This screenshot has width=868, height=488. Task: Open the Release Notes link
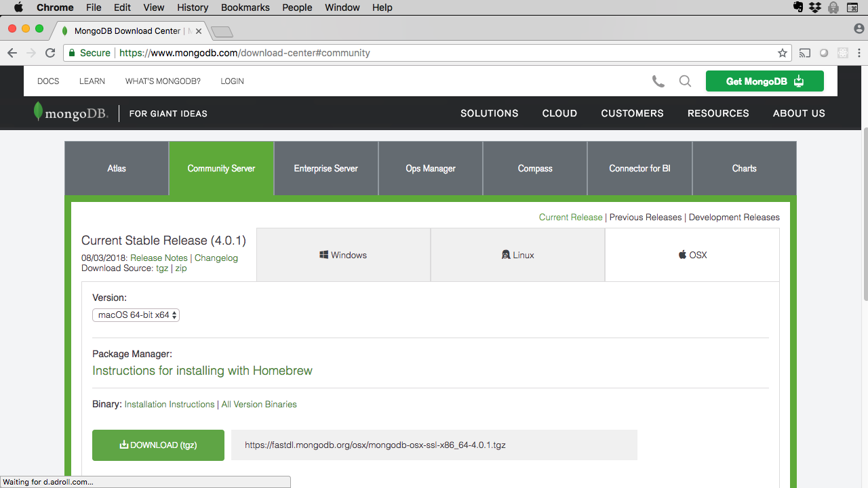click(159, 258)
